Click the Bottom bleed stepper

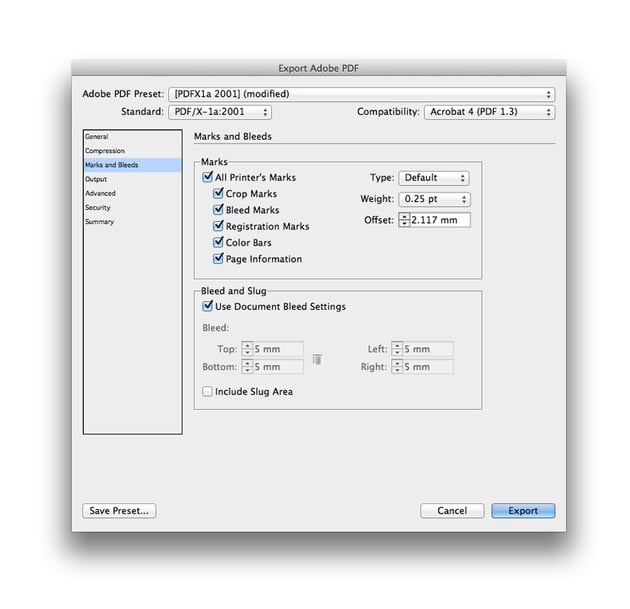(247, 366)
